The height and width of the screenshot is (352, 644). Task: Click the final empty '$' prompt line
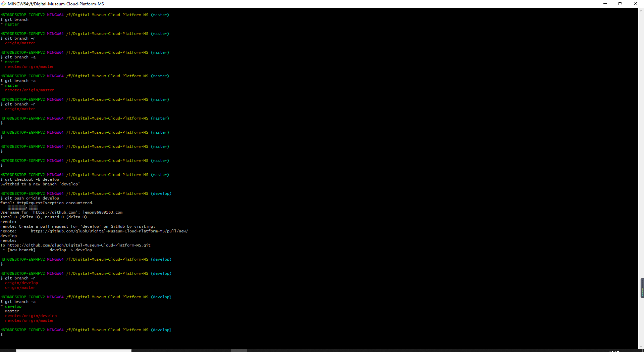[2, 335]
